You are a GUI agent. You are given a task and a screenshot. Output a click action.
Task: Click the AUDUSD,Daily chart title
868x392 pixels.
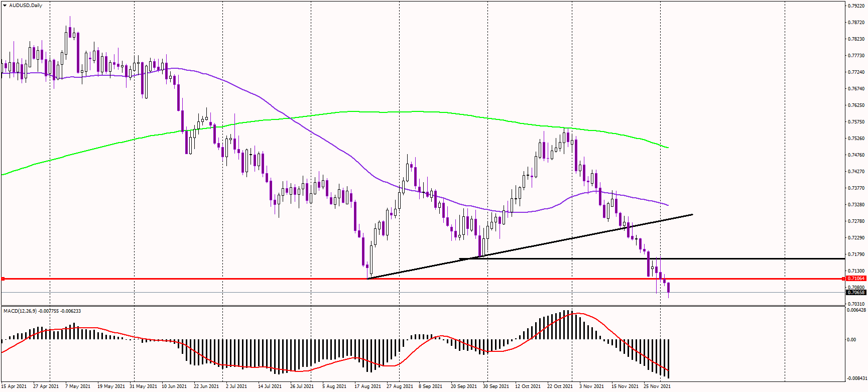click(26, 6)
